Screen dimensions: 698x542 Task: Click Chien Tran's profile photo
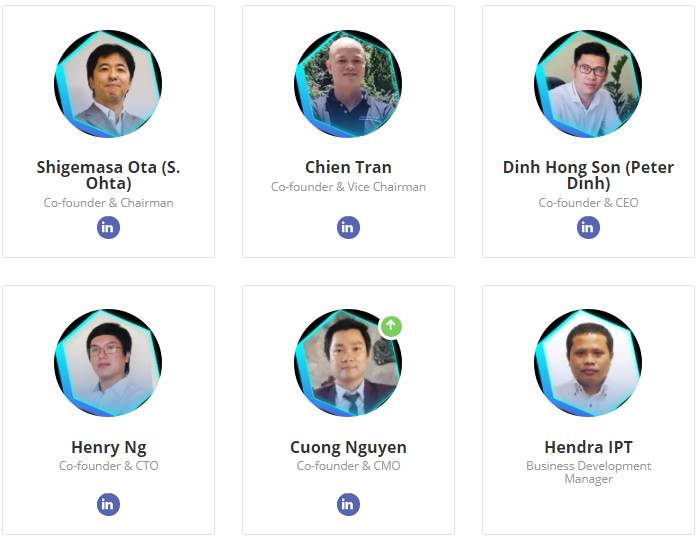pos(348,84)
